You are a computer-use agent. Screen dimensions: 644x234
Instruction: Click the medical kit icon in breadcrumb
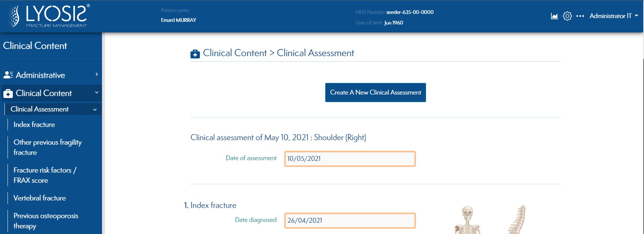(195, 54)
